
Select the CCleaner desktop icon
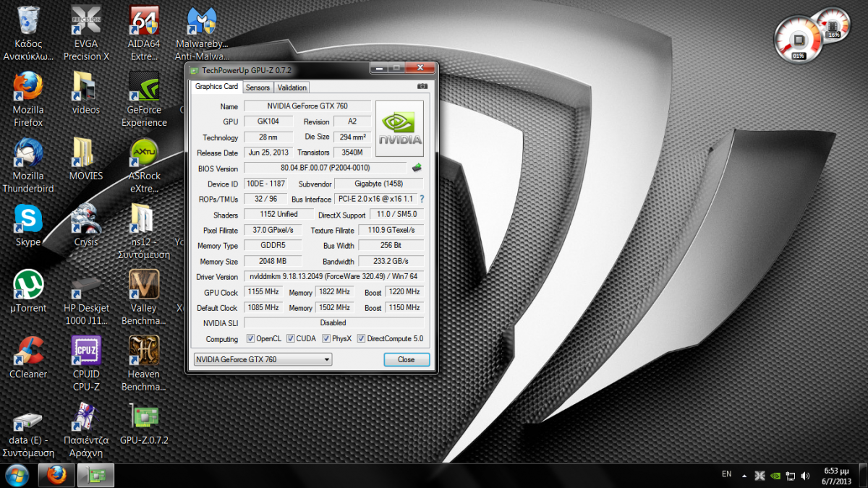[x=28, y=358]
